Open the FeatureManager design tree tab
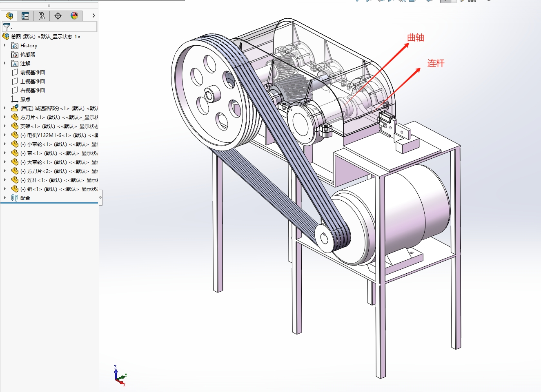The image size is (541, 392). 9,16
